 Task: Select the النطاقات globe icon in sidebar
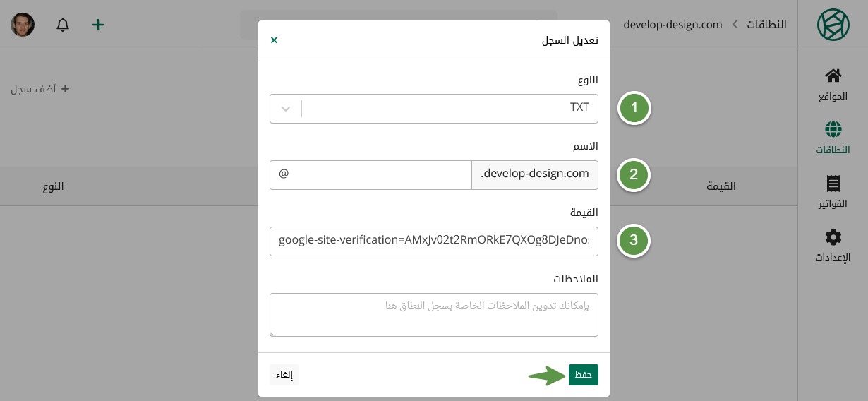(x=833, y=129)
